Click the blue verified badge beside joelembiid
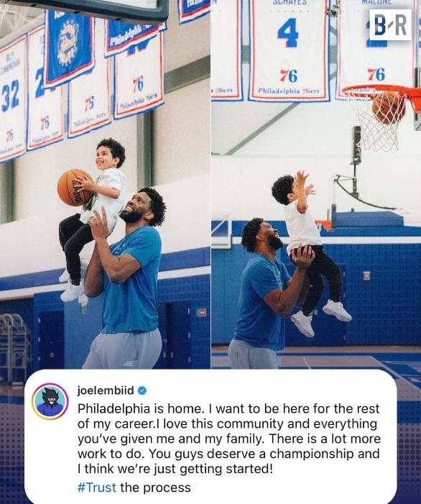 (142, 391)
